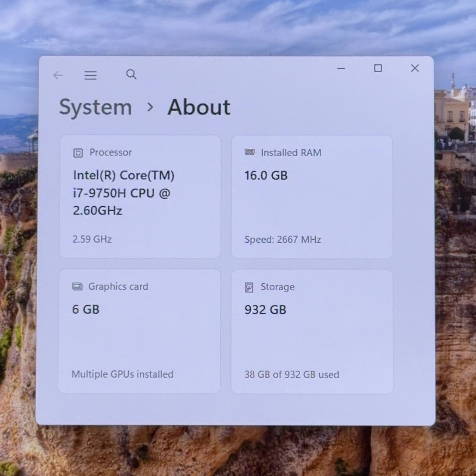Click the Installed RAM memory icon
This screenshot has width=476, height=476.
250,152
